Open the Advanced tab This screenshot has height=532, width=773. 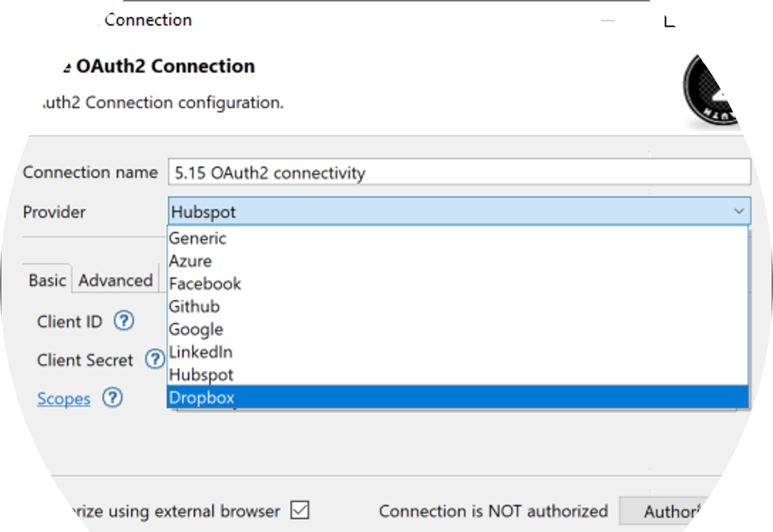coord(115,281)
